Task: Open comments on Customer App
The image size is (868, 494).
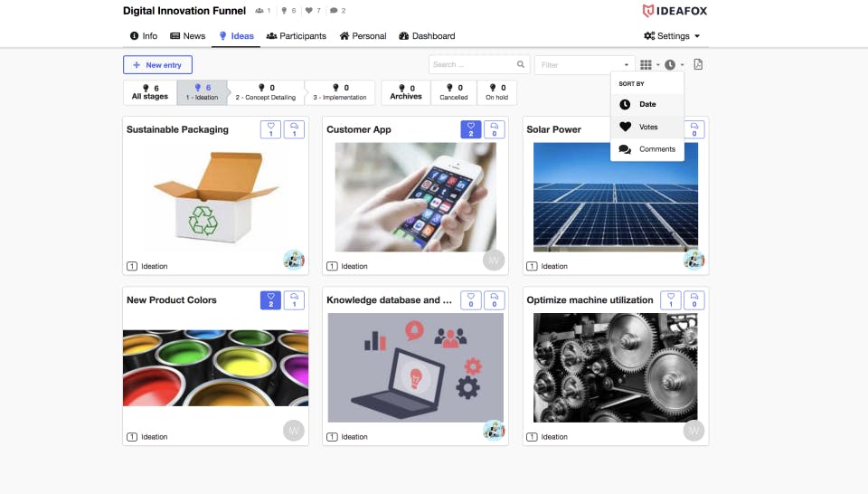Action: pyautogui.click(x=495, y=129)
